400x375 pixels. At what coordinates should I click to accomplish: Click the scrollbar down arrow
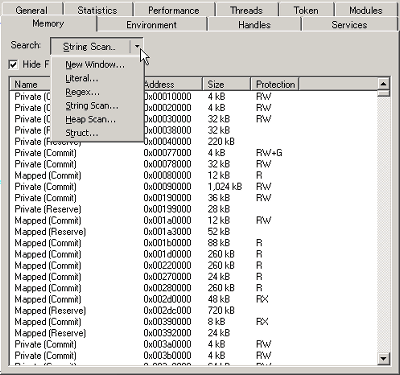(384, 359)
